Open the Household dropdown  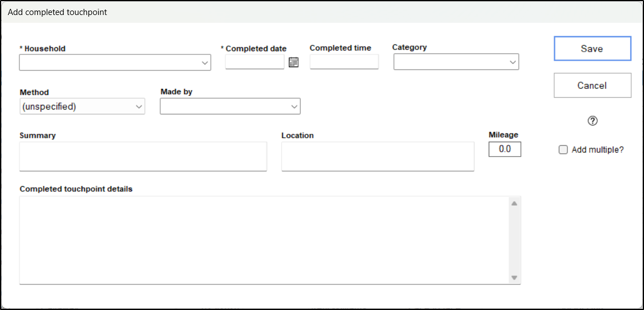[x=115, y=63]
